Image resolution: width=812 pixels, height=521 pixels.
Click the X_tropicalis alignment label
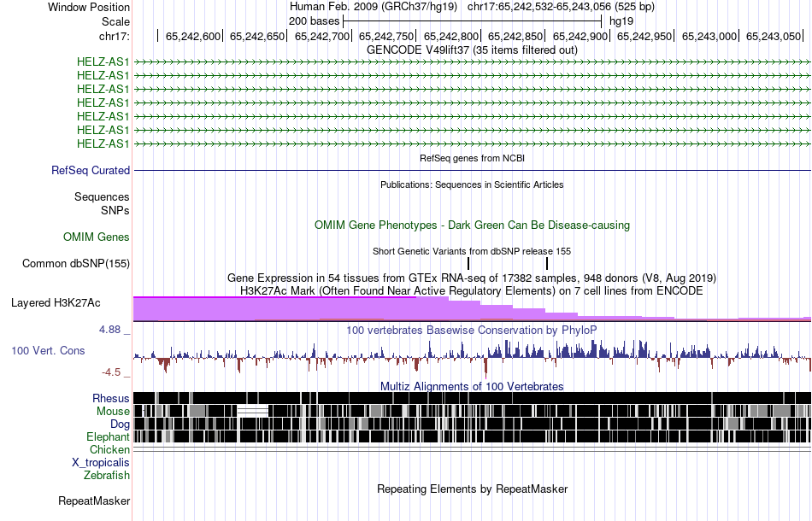click(101, 463)
